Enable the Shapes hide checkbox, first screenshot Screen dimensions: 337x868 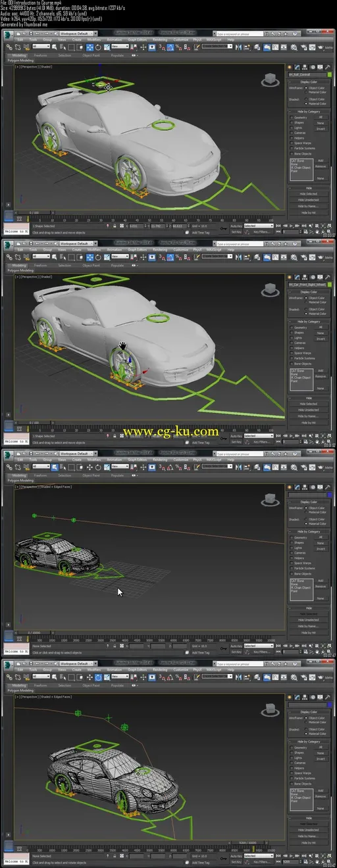(292, 122)
